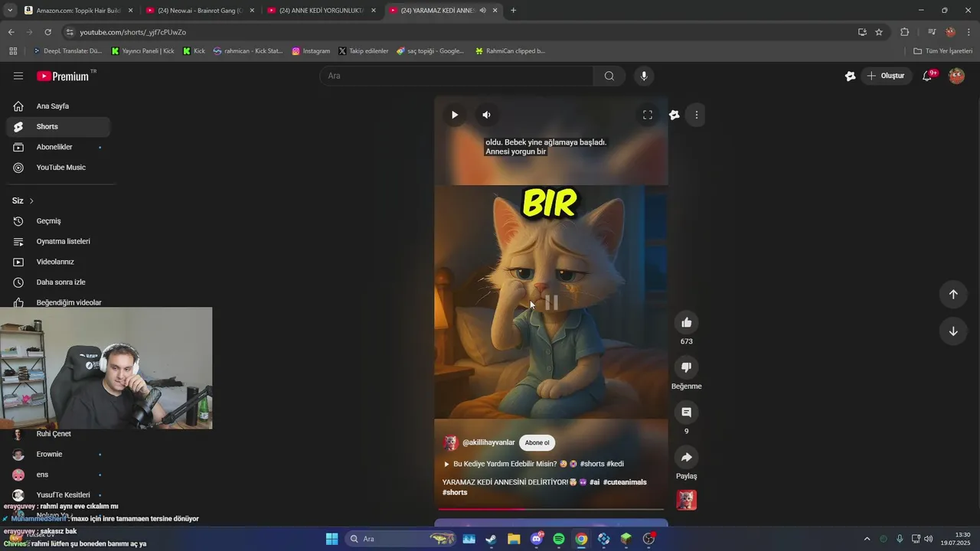This screenshot has width=980, height=551.
Task: Click the sparkle icon inside the Short player
Action: coord(674,115)
